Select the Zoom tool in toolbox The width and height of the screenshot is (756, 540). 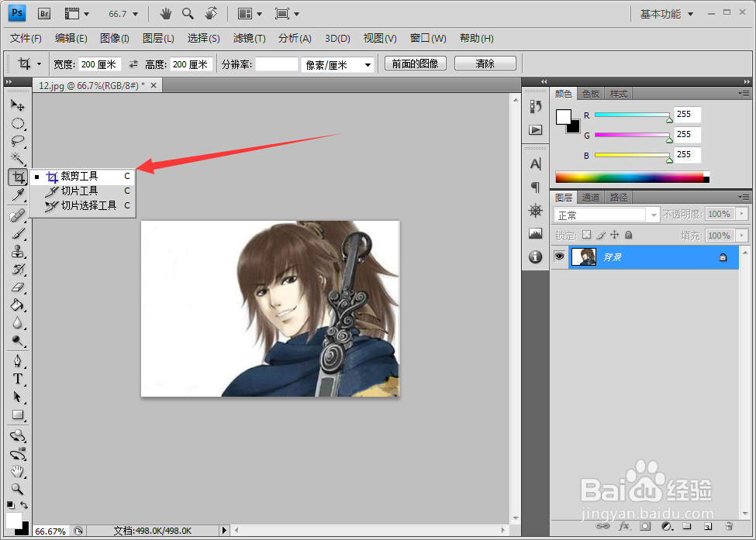click(x=18, y=490)
